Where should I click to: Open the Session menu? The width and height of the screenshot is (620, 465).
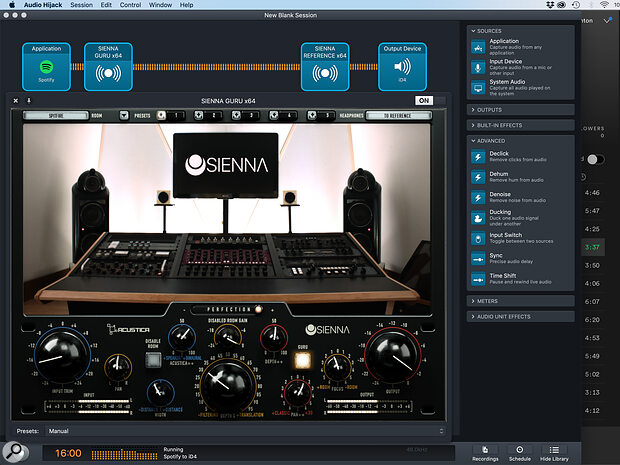(81, 5)
